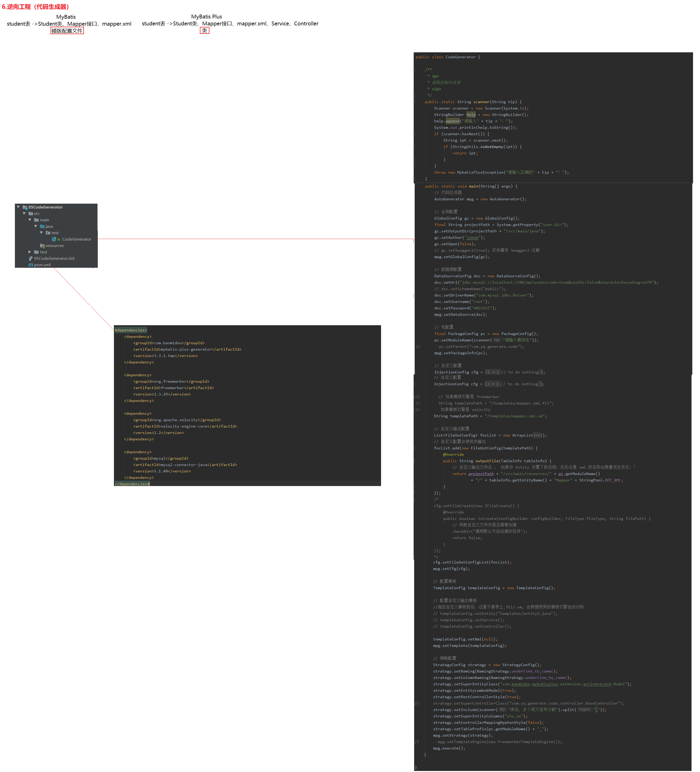The height and width of the screenshot is (772, 700).
Task: Collapse the src folder arrow
Action: (24, 214)
